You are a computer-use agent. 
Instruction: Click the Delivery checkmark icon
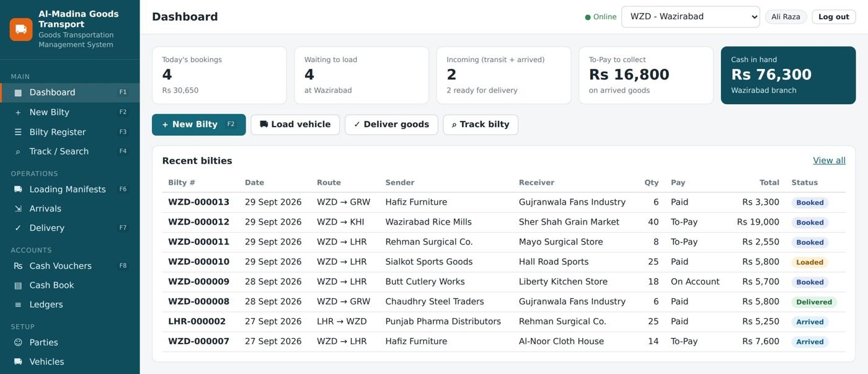(x=18, y=228)
